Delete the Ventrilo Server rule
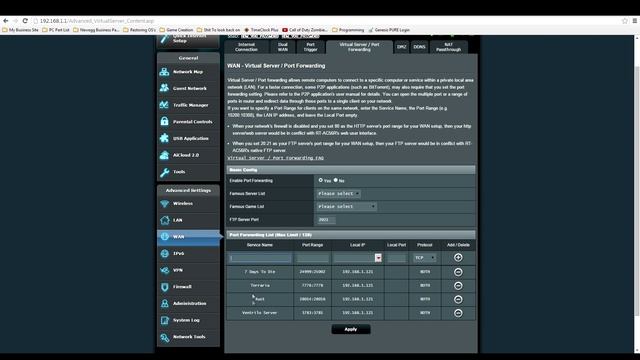640x360 pixels. click(458, 313)
